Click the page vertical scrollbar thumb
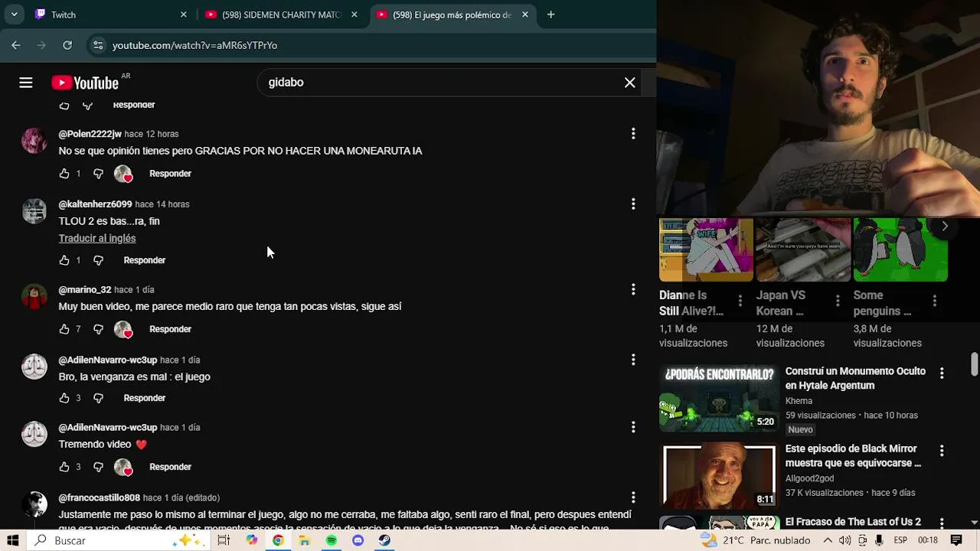The width and height of the screenshot is (980, 551). tap(974, 364)
